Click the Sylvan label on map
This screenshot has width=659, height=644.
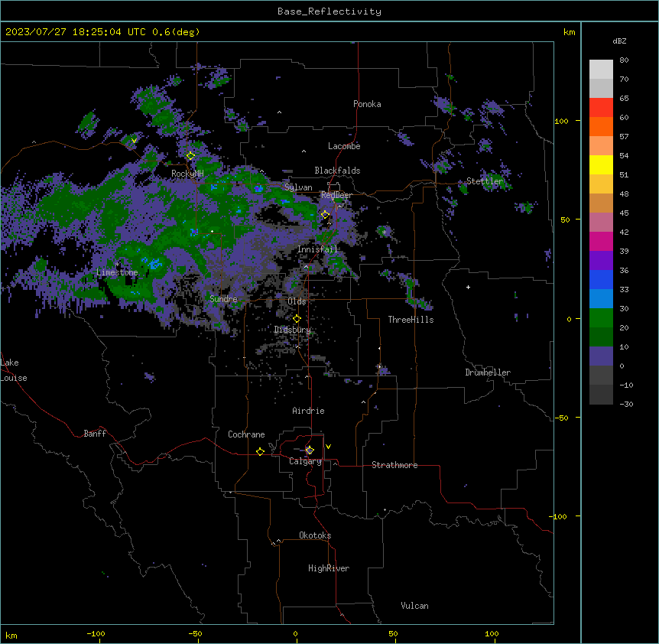298,187
